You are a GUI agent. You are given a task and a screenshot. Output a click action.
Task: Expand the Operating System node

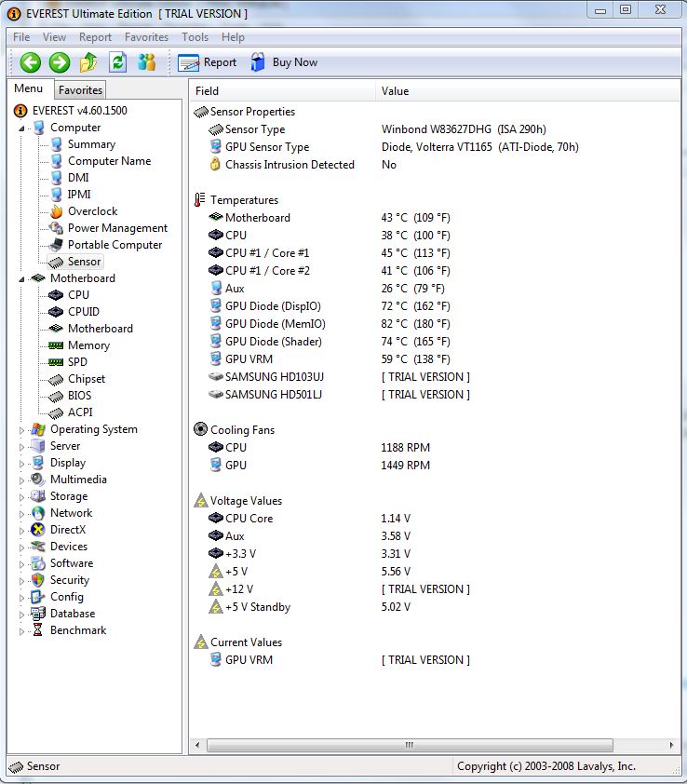(x=21, y=430)
